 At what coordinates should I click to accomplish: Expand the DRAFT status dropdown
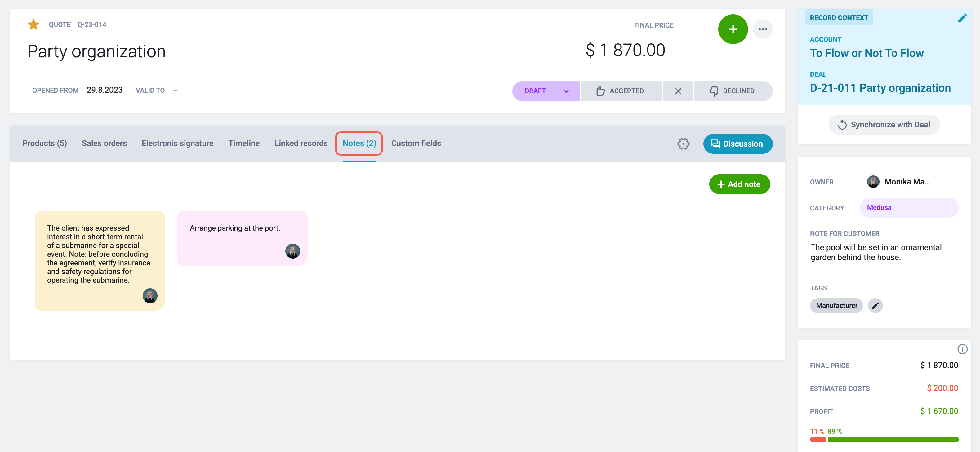coord(546,91)
